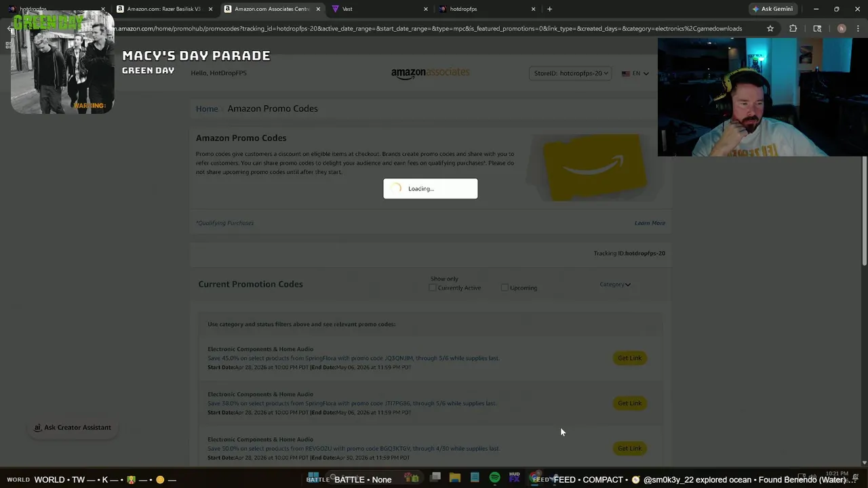Open Spotify from the taskbar

pos(494,478)
